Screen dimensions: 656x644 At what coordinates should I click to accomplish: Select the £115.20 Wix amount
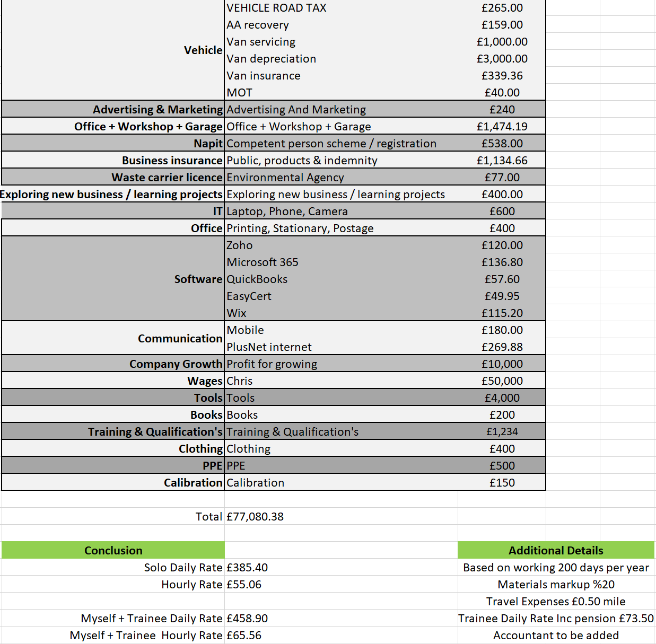point(502,313)
